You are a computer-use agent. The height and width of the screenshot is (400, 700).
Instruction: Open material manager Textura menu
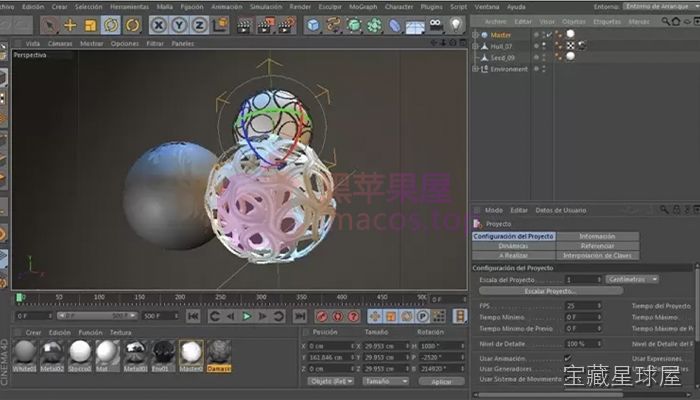[121, 333]
